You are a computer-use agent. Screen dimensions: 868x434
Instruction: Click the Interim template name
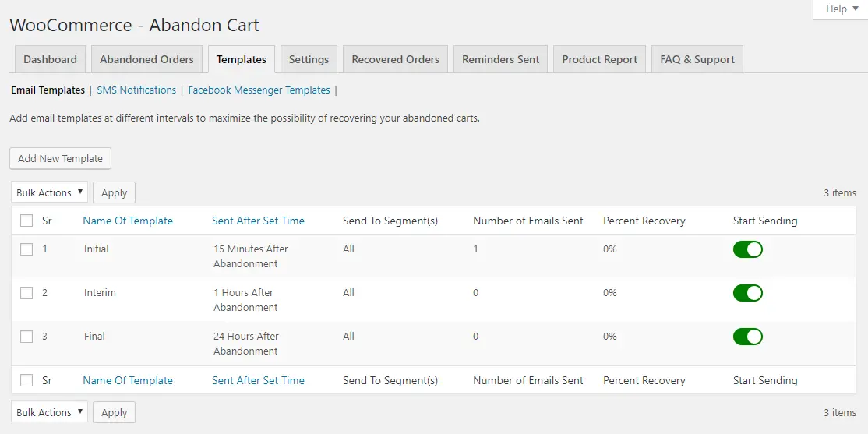101,293
